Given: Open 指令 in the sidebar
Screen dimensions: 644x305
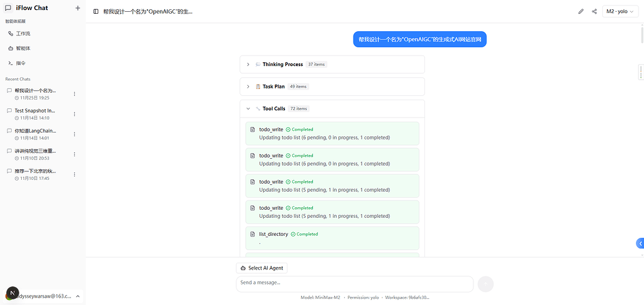Looking at the screenshot, I should click(43, 63).
